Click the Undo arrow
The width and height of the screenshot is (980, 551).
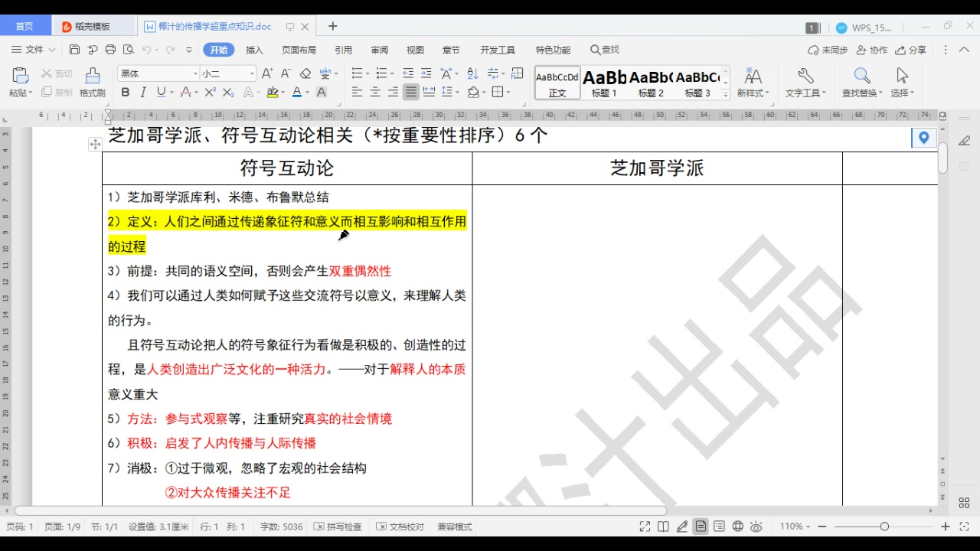coord(146,50)
